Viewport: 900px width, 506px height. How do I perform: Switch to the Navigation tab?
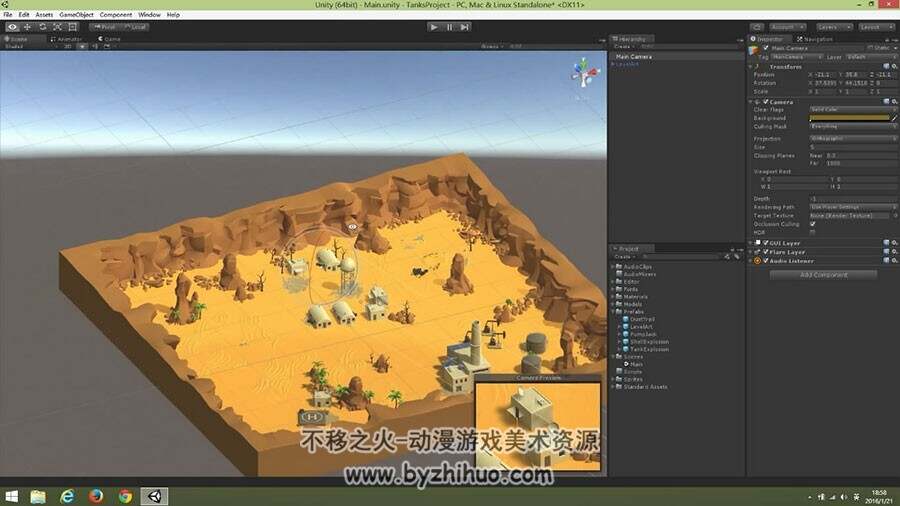(x=814, y=39)
